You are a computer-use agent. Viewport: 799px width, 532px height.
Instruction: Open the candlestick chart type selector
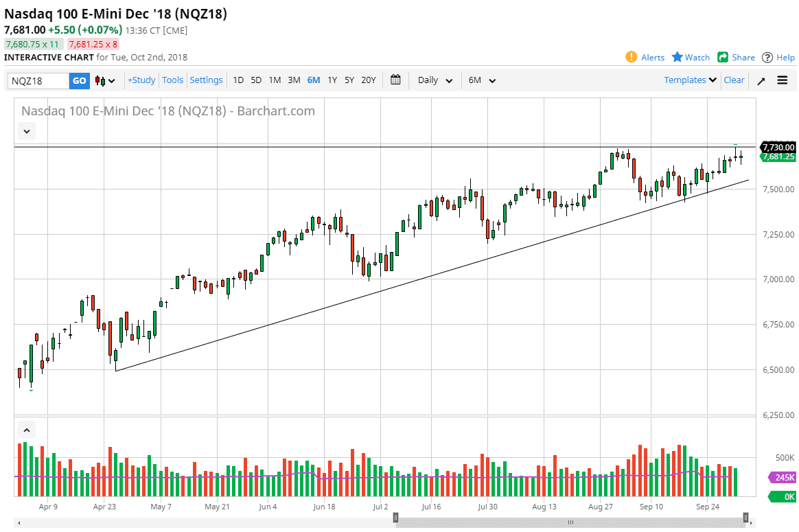pyautogui.click(x=102, y=80)
